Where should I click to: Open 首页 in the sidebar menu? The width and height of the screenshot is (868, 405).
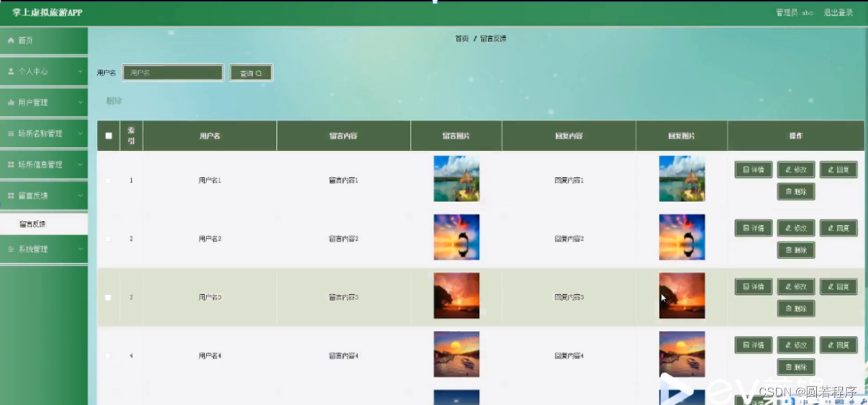(x=44, y=40)
